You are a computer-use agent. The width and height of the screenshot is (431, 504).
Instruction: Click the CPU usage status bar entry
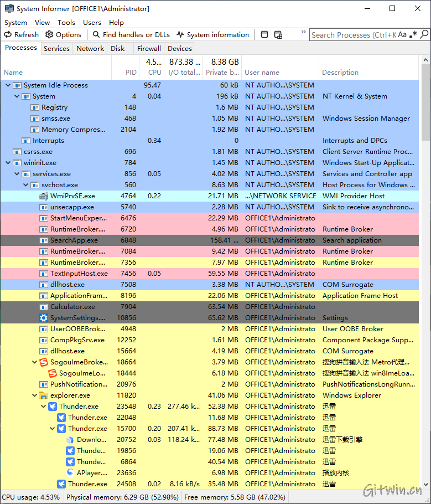tap(32, 497)
